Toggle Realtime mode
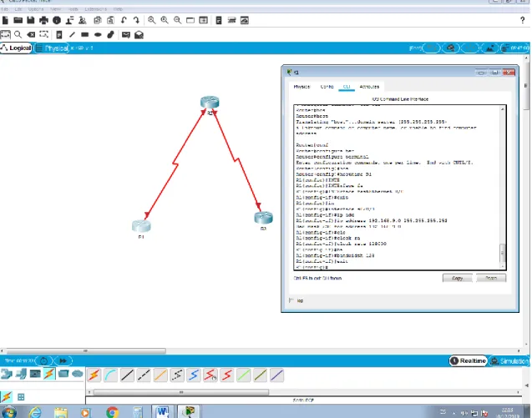Viewport: 532px width, 418px height. (469, 361)
